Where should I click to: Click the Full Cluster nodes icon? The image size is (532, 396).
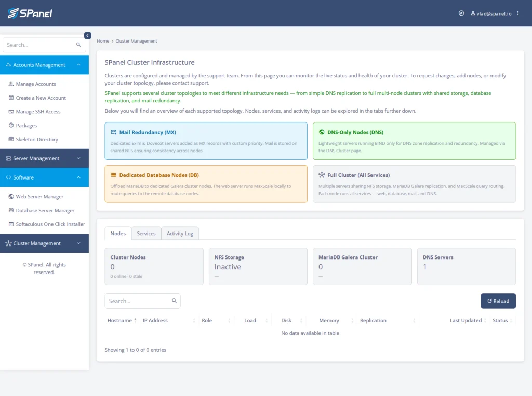(322, 175)
